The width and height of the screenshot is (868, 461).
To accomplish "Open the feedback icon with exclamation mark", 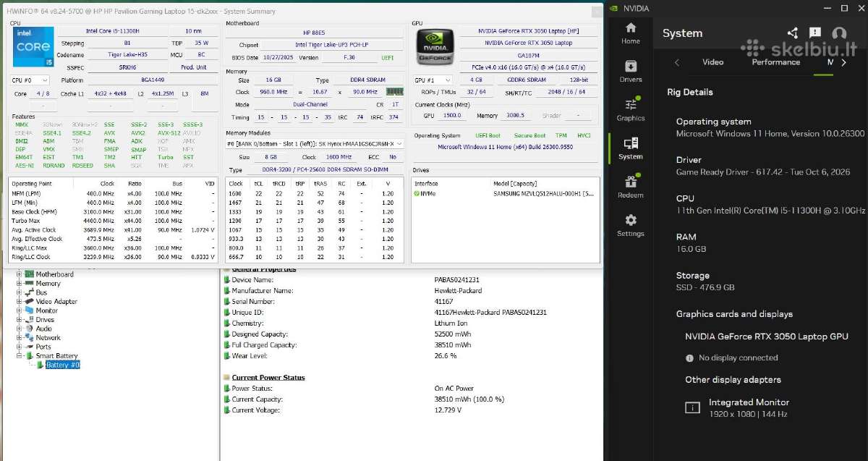I will tap(815, 33).
